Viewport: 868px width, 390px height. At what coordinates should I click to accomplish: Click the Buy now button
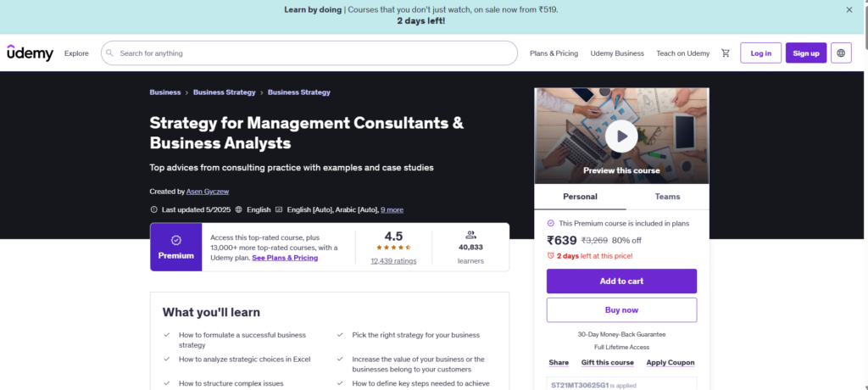[x=621, y=310]
